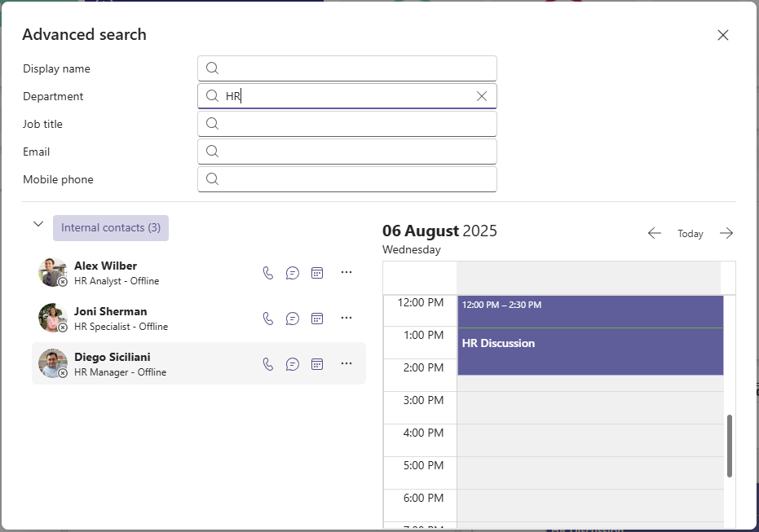Call Joni Sherman via phone icon
Viewport: 759px width, 532px height.
tap(268, 319)
